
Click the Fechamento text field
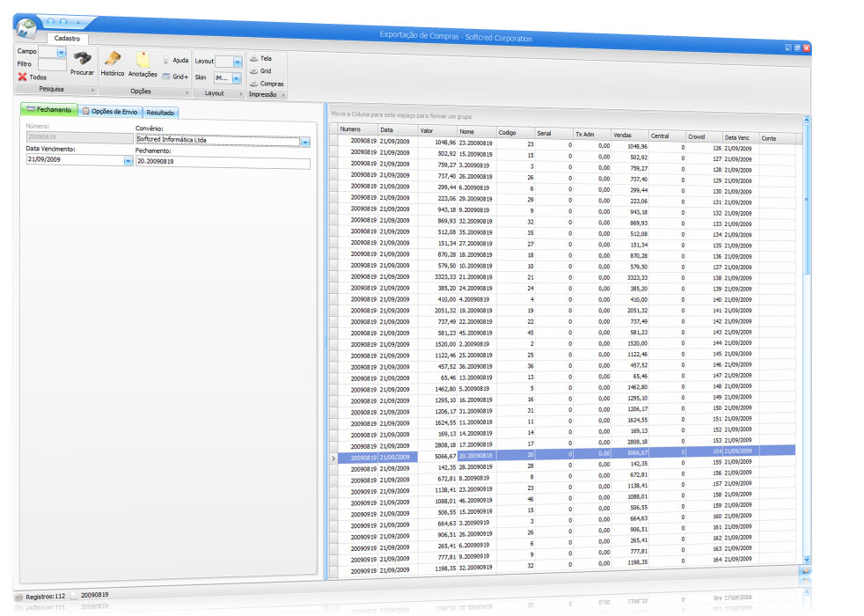[x=223, y=163]
